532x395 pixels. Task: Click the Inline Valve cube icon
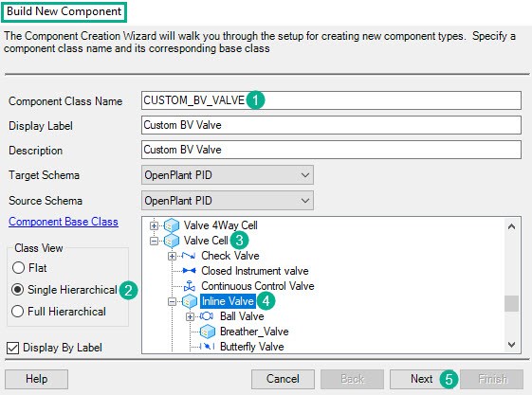tap(190, 301)
